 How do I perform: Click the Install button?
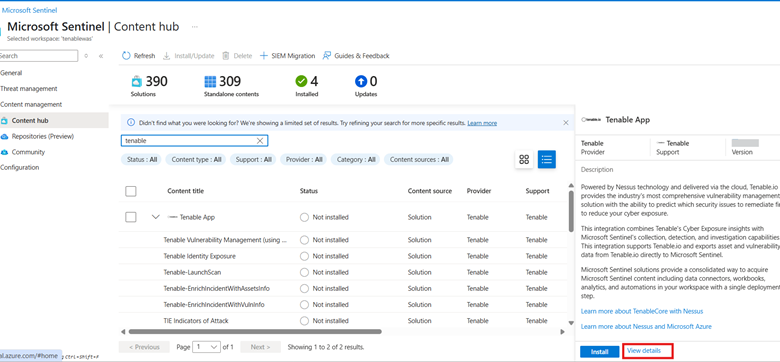click(599, 352)
